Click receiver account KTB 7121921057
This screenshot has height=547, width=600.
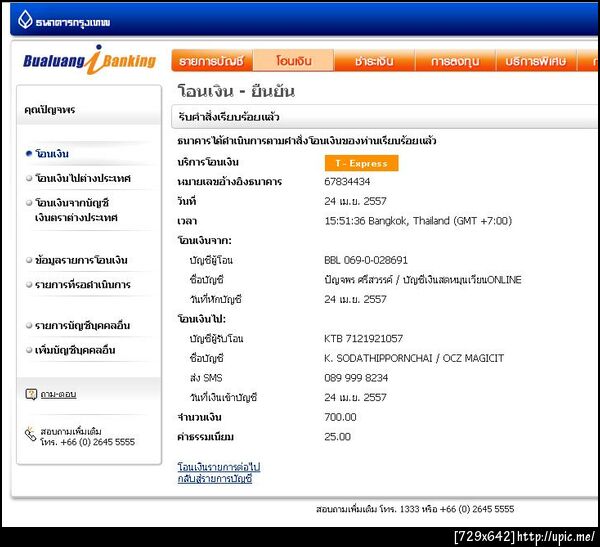pos(364,339)
